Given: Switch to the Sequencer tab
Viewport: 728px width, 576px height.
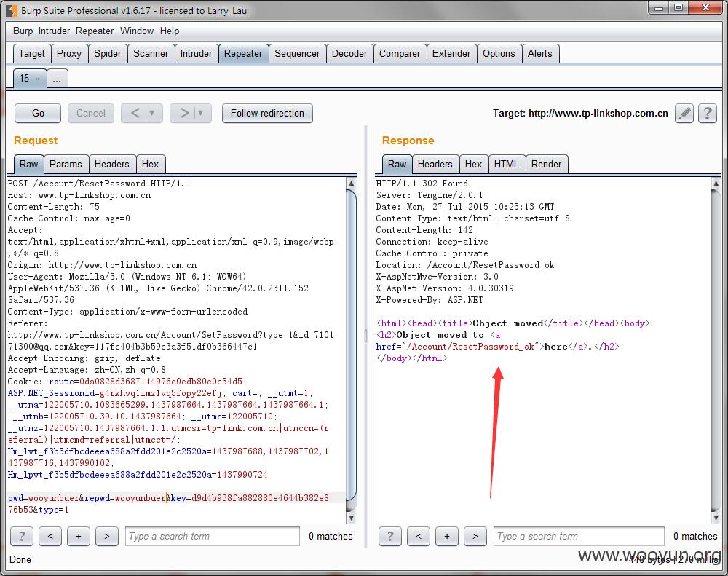Looking at the screenshot, I should click(x=297, y=54).
